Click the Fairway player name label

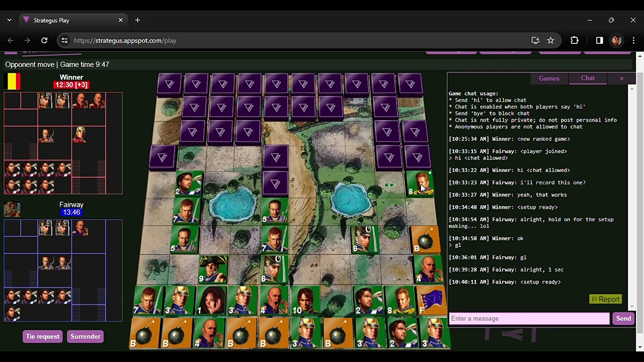tap(71, 205)
